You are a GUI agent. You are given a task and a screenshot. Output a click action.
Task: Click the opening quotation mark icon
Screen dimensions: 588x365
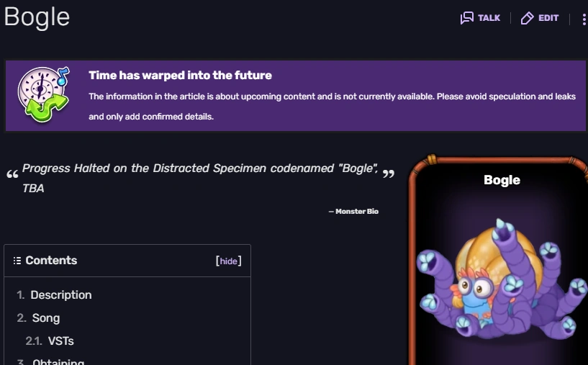pos(12,175)
